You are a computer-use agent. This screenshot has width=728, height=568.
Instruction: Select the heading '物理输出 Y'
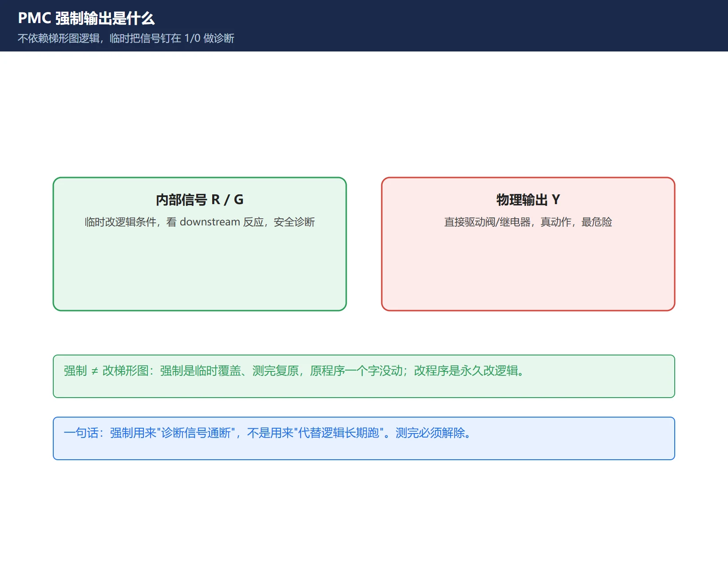tap(528, 200)
